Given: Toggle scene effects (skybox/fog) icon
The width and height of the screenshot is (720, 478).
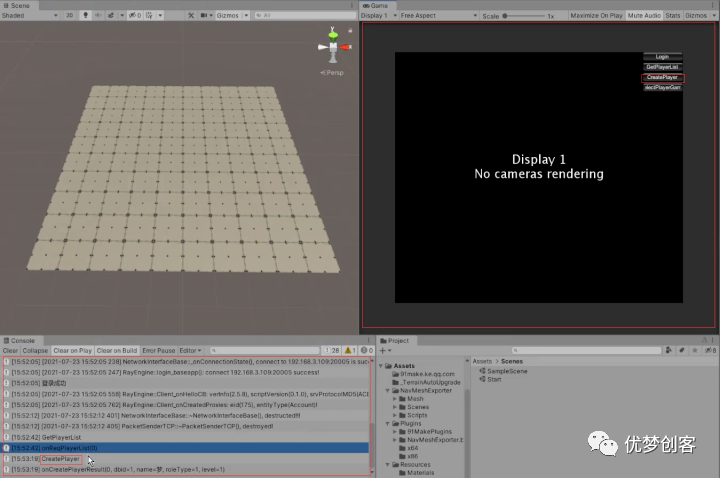Looking at the screenshot, I should (111, 15).
